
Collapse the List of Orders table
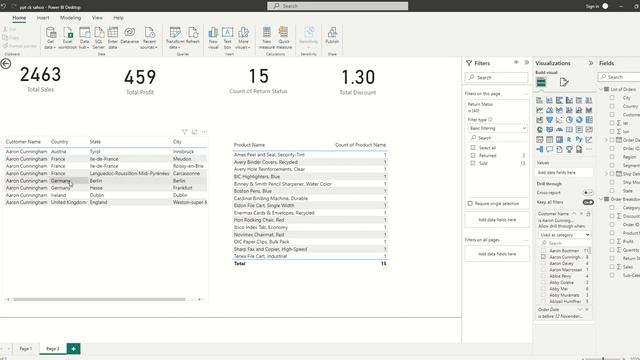coord(601,89)
